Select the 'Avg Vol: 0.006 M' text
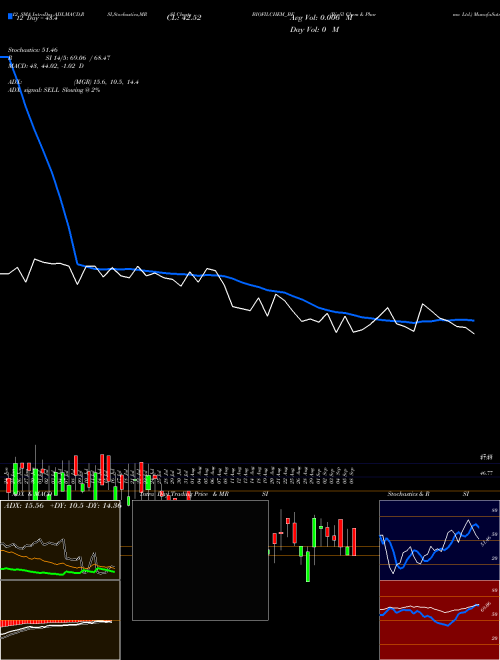Viewport: 500px width, 660px height. point(321,18)
